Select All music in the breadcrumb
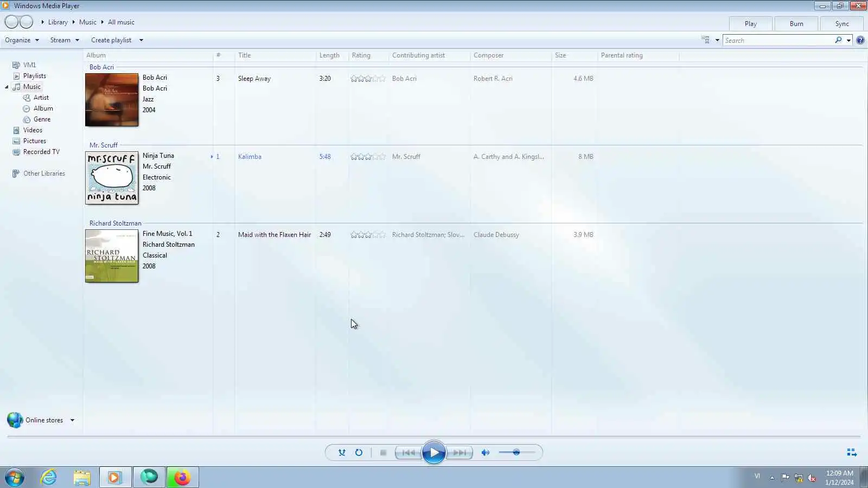This screenshot has height=488, width=868. (121, 22)
